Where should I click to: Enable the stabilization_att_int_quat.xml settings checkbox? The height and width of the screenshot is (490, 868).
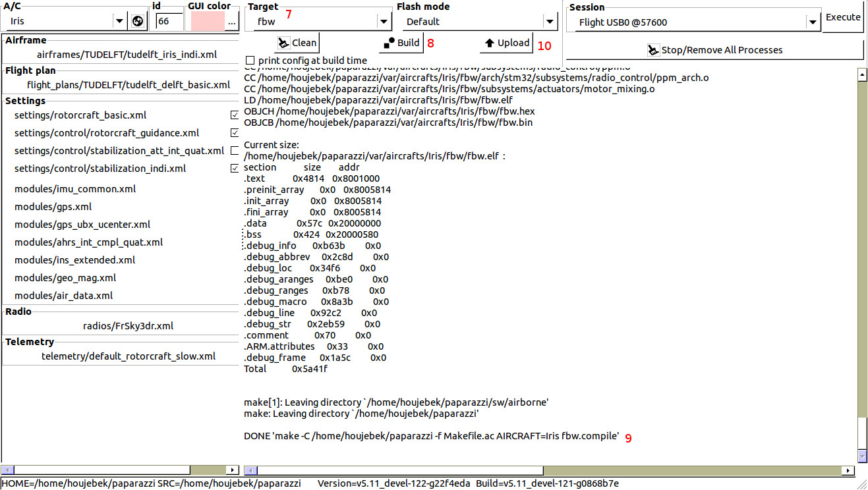point(235,151)
